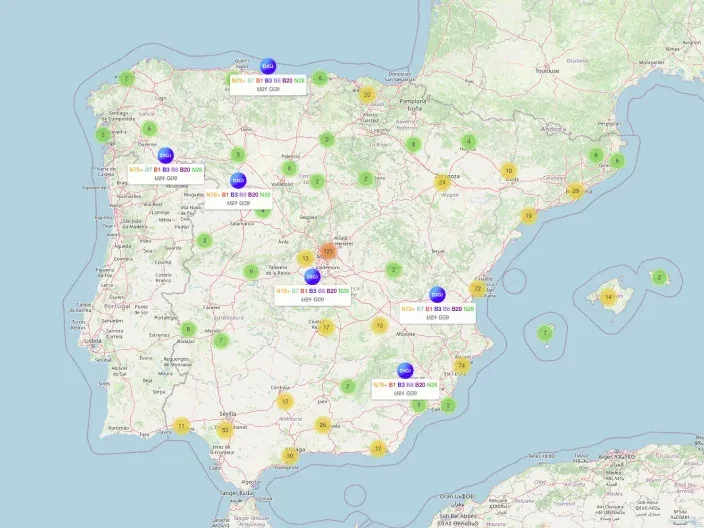Open the 5 cluster on Cantabrian coast

pyautogui.click(x=320, y=78)
